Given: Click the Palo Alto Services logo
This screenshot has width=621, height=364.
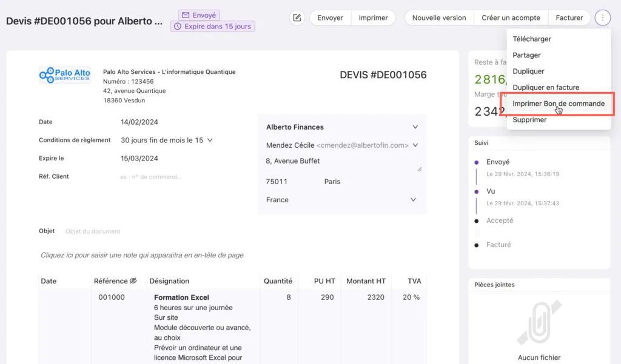Looking at the screenshot, I should pos(64,74).
